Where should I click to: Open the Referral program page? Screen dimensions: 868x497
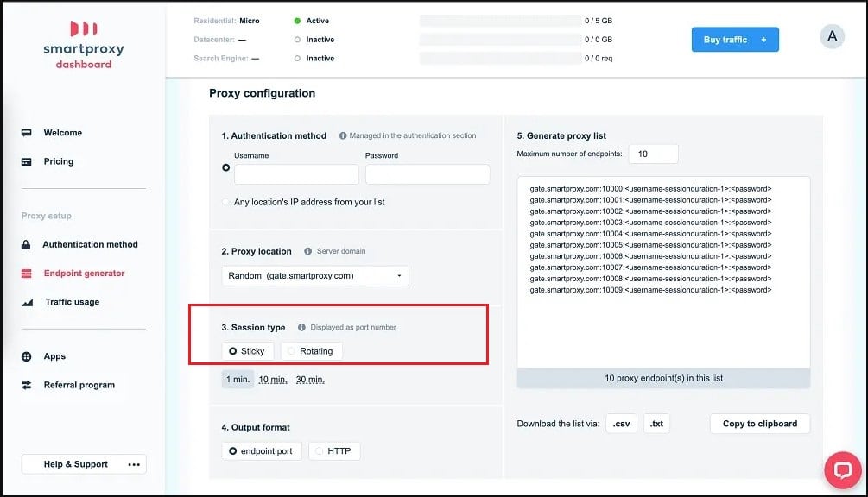click(79, 385)
